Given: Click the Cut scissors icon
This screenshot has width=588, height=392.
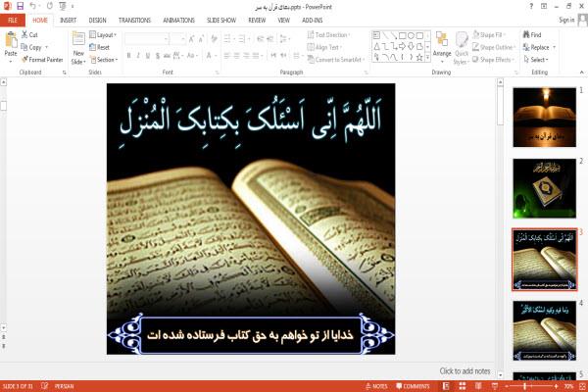Looking at the screenshot, I should [24, 34].
